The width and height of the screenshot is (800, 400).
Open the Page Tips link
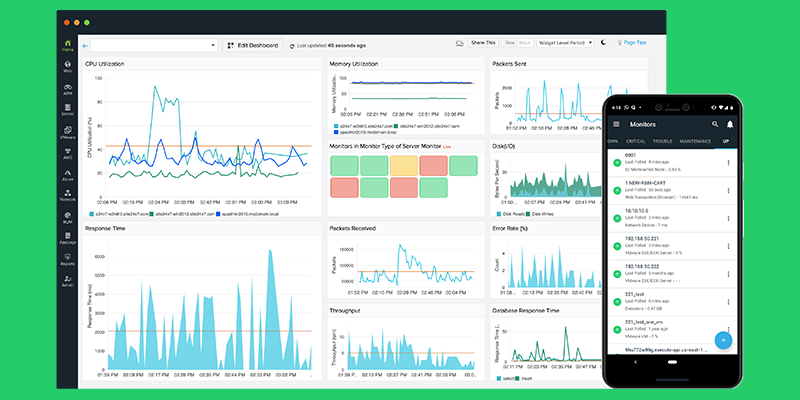635,43
